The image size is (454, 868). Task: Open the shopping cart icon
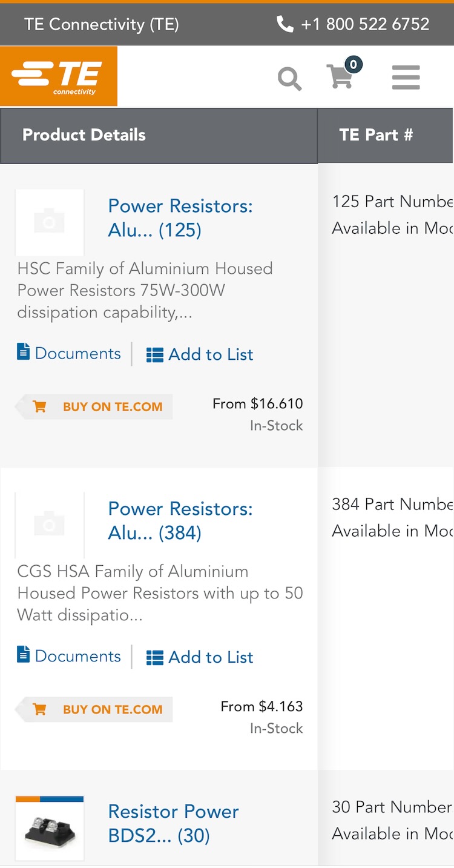point(340,78)
